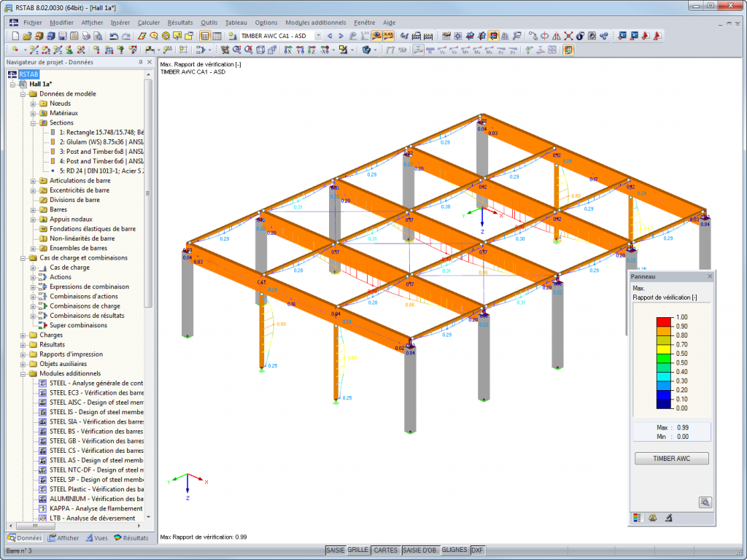
Task: Click the Save diskette icon in toolbar
Action: point(63,36)
